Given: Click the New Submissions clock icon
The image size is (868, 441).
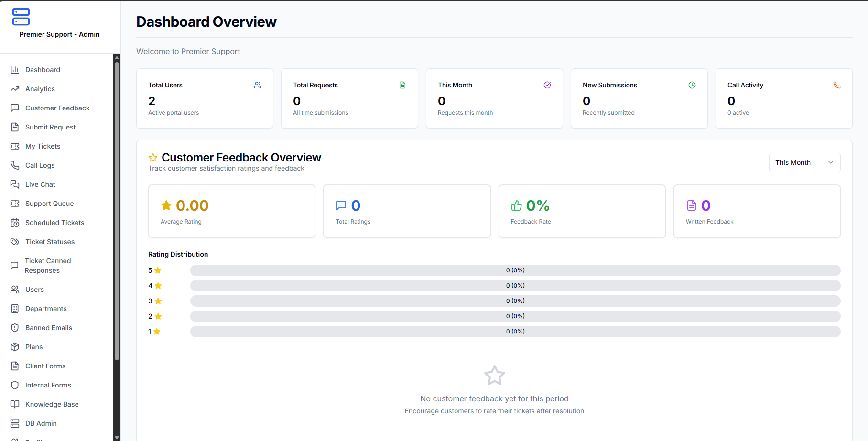Looking at the screenshot, I should 692,85.
